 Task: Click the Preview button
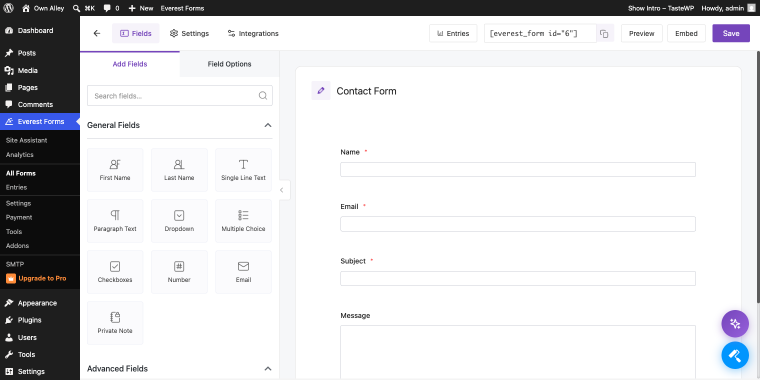642,33
